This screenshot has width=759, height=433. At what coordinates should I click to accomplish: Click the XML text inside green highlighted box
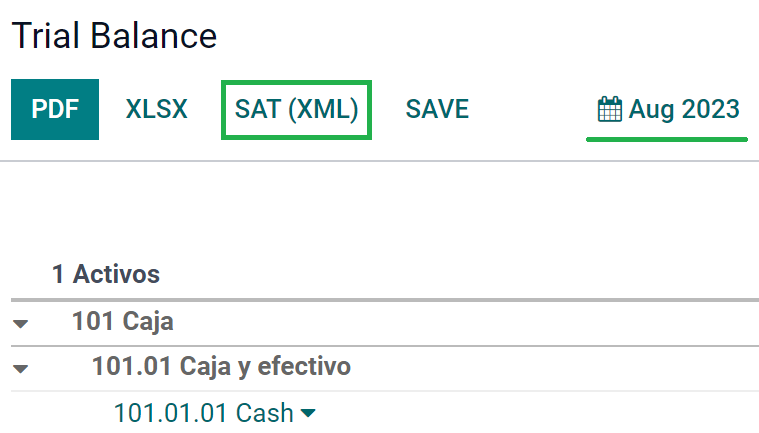pos(322,109)
